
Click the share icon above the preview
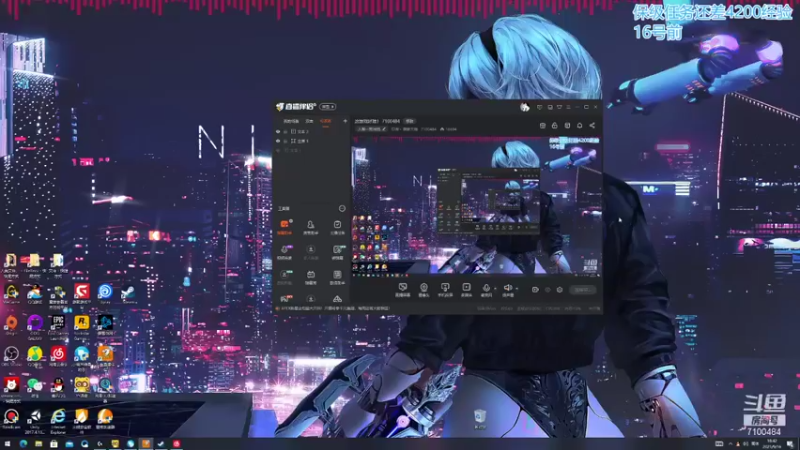(x=592, y=126)
